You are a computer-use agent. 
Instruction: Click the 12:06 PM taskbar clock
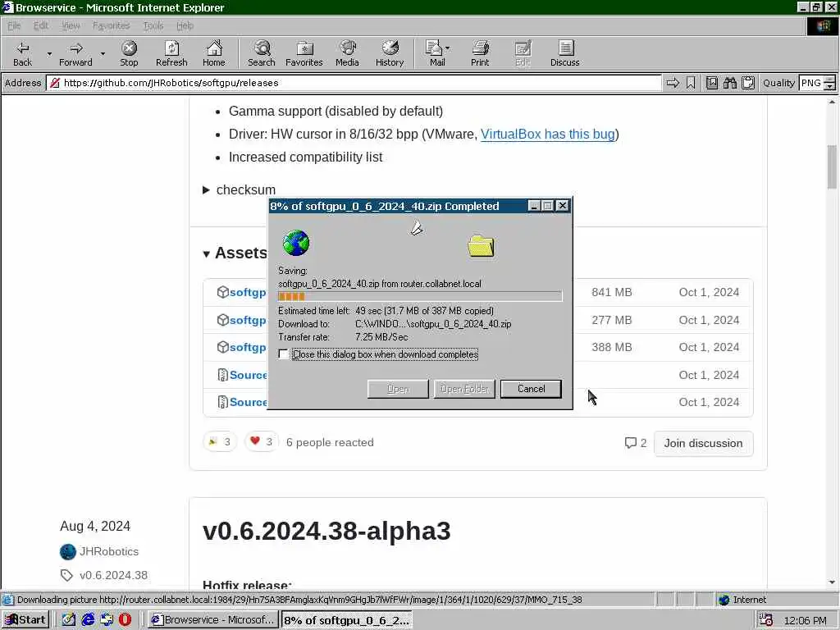point(805,620)
